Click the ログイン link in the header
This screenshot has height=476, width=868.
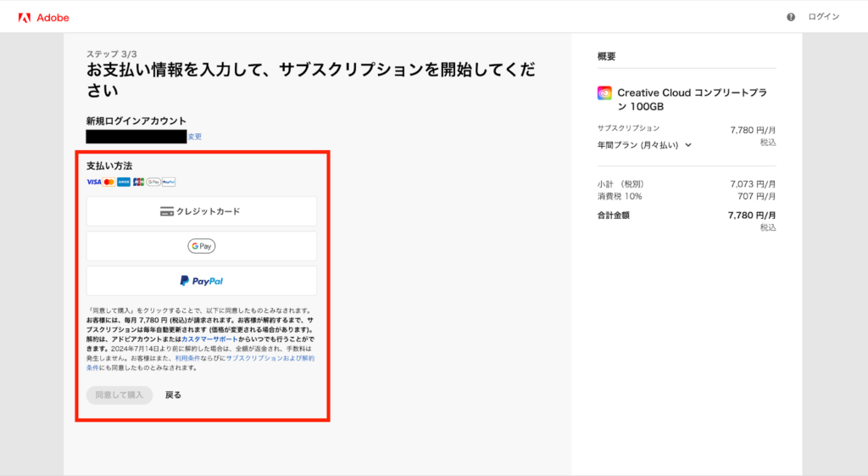823,17
